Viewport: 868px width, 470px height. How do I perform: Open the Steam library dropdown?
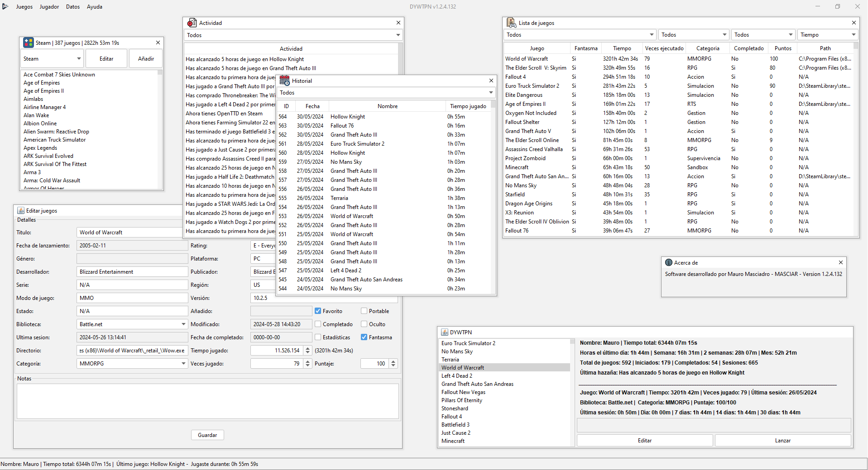(x=52, y=59)
